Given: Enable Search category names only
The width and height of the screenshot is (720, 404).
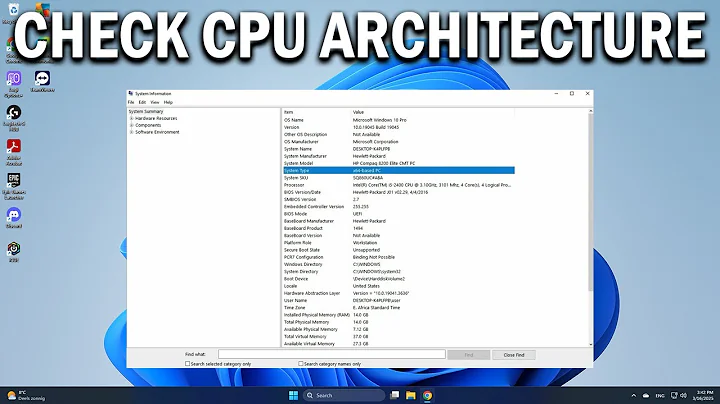Looking at the screenshot, I should [x=301, y=364].
